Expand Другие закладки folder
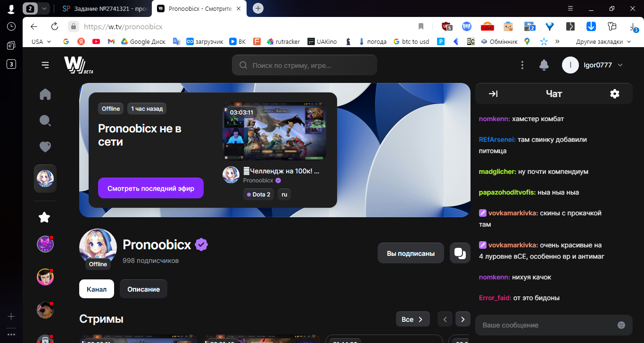 (x=603, y=41)
